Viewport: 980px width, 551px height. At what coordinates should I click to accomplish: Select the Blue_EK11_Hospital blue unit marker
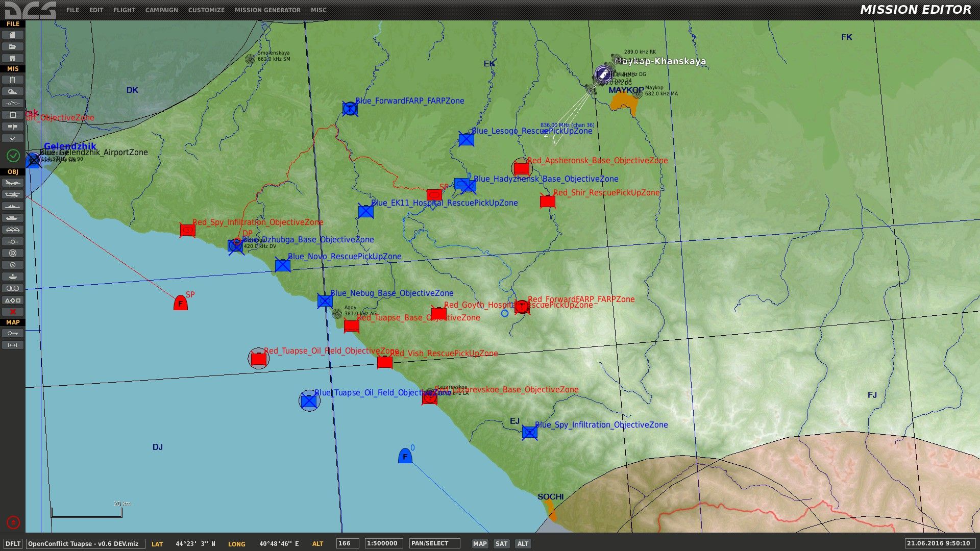click(x=366, y=211)
